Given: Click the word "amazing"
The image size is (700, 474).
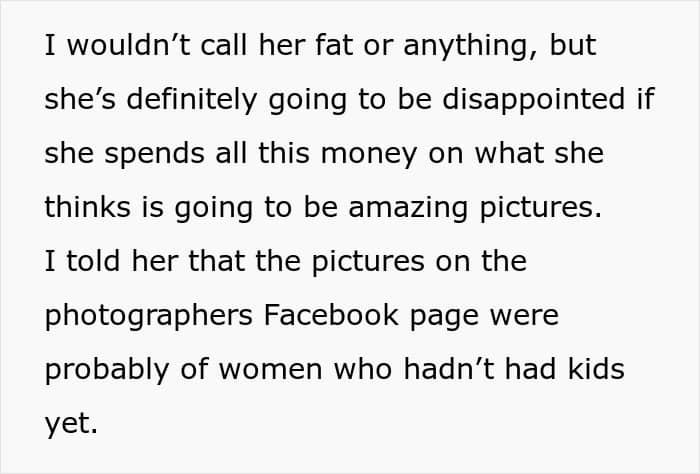Looking at the screenshot, I should [x=408, y=209].
